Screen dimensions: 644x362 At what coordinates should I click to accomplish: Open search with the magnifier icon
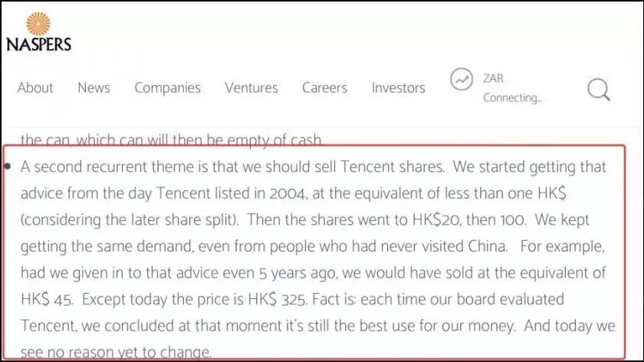(599, 90)
